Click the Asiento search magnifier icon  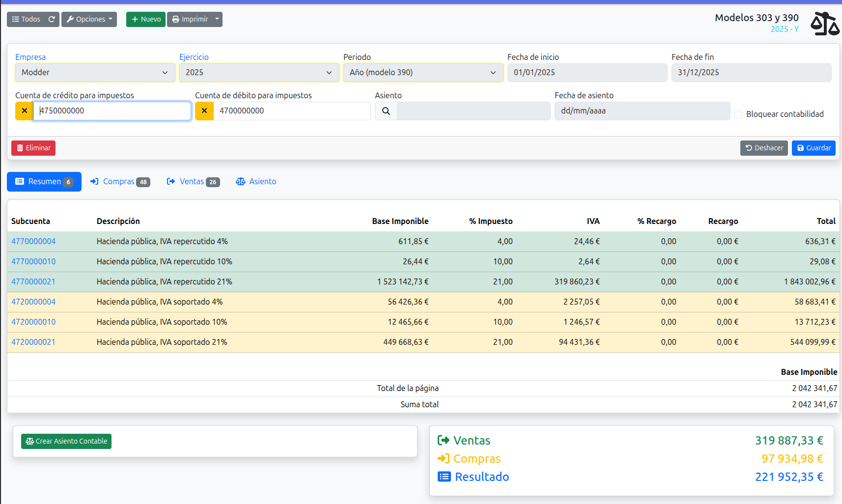coord(386,111)
